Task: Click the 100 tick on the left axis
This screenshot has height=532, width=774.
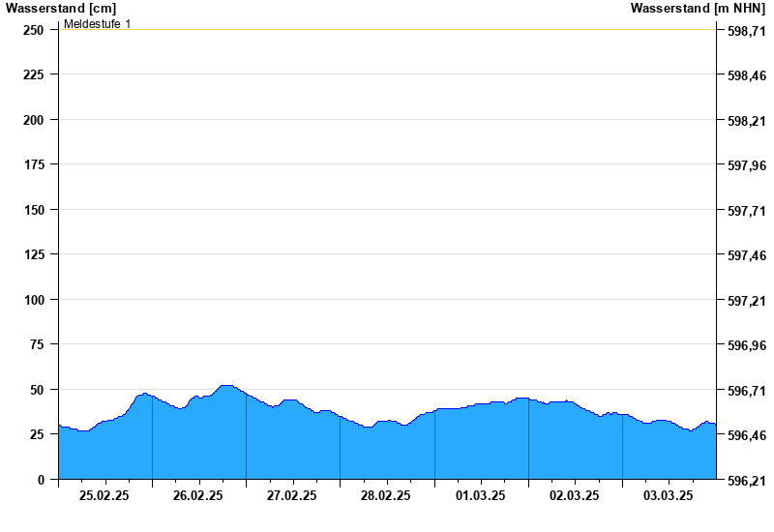Action: (33, 300)
